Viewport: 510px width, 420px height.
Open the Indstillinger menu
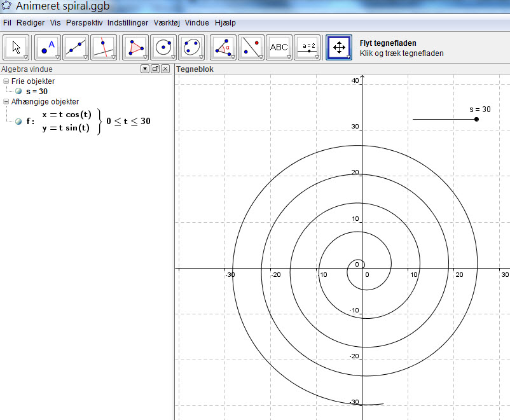pyautogui.click(x=127, y=22)
